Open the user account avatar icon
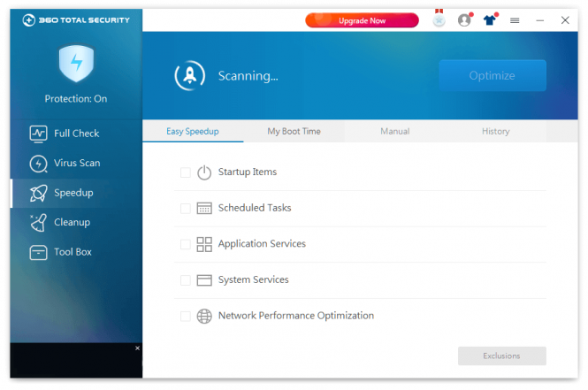The width and height of the screenshot is (588, 390). [465, 19]
